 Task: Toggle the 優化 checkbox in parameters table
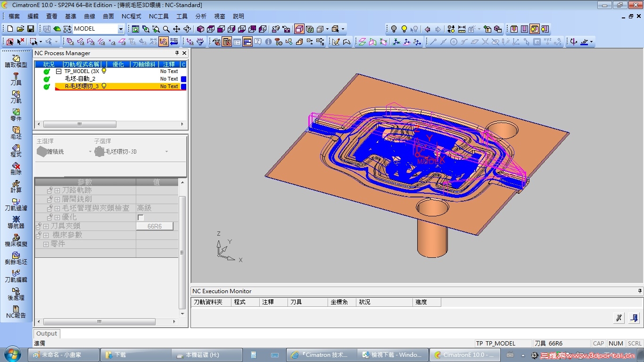[x=140, y=217]
